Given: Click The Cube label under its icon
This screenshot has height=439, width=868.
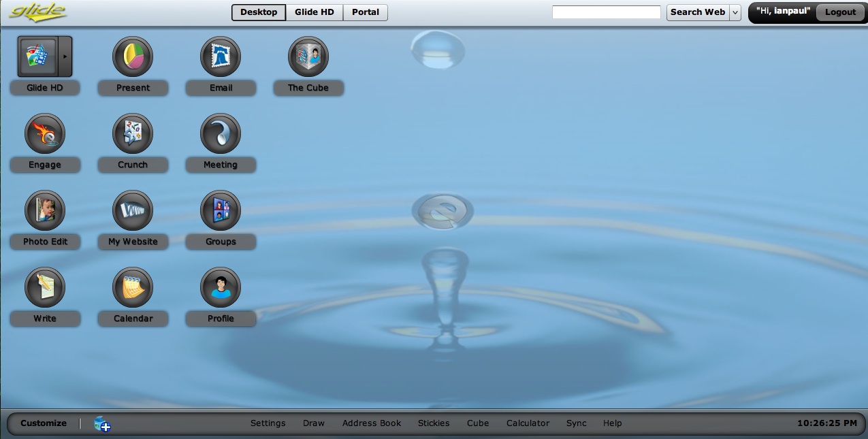Looking at the screenshot, I should [x=308, y=88].
